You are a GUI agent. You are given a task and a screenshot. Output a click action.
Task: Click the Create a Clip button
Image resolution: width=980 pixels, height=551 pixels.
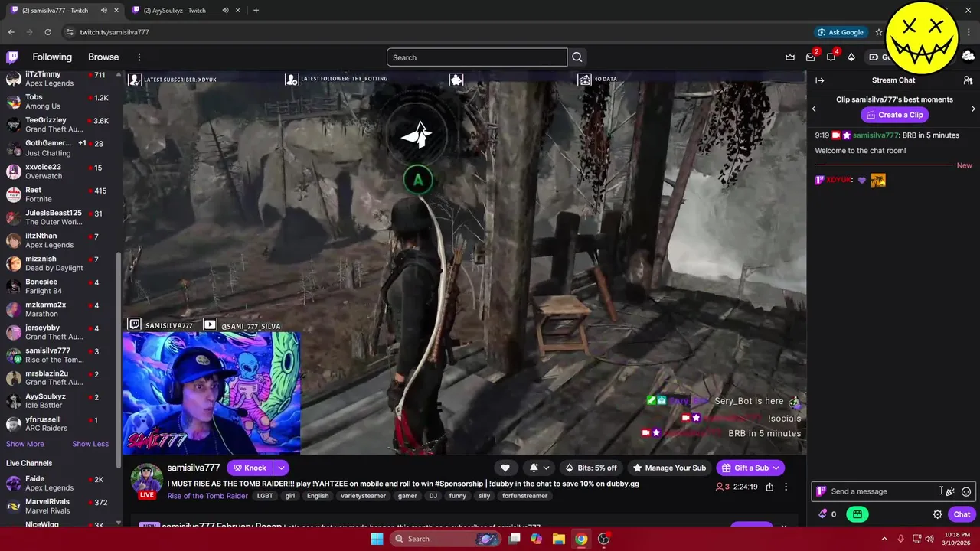point(894,115)
